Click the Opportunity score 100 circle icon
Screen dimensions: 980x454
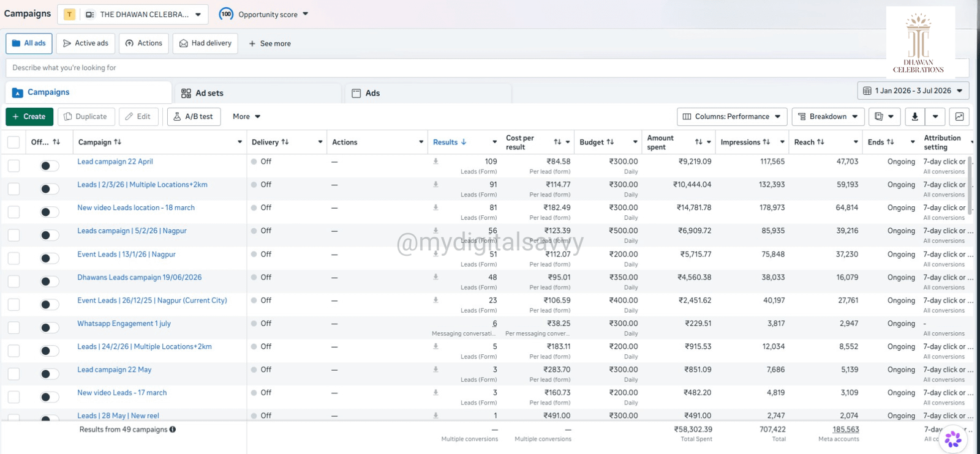pos(226,14)
